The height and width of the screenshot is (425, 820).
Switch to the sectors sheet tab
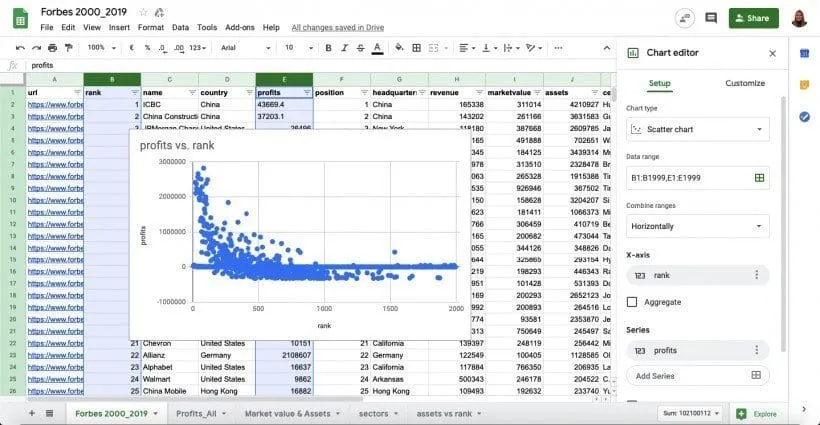tap(378, 413)
